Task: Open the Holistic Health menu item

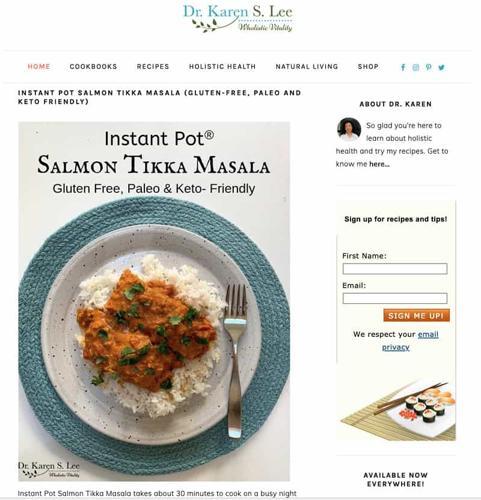Action: (x=222, y=67)
